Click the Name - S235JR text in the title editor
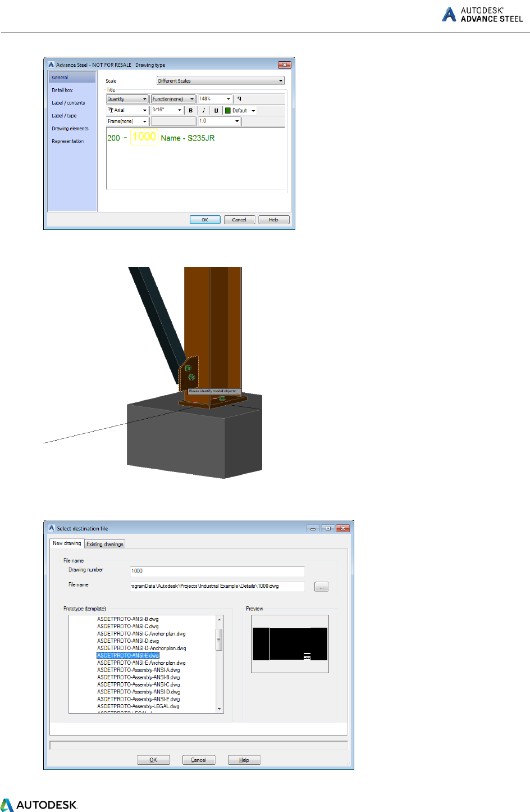 (188, 138)
